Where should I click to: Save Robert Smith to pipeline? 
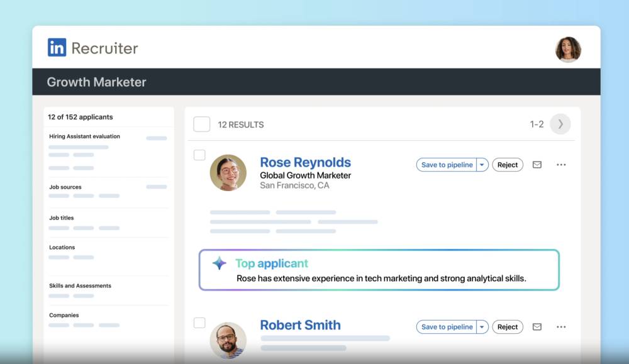point(447,327)
